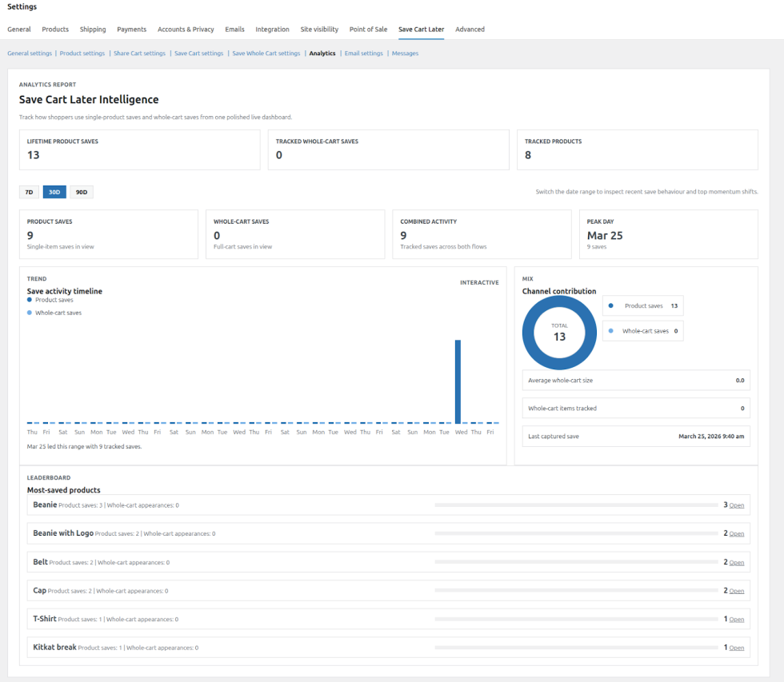
Task: Click Product saves legend dot in timeline
Action: (x=30, y=300)
